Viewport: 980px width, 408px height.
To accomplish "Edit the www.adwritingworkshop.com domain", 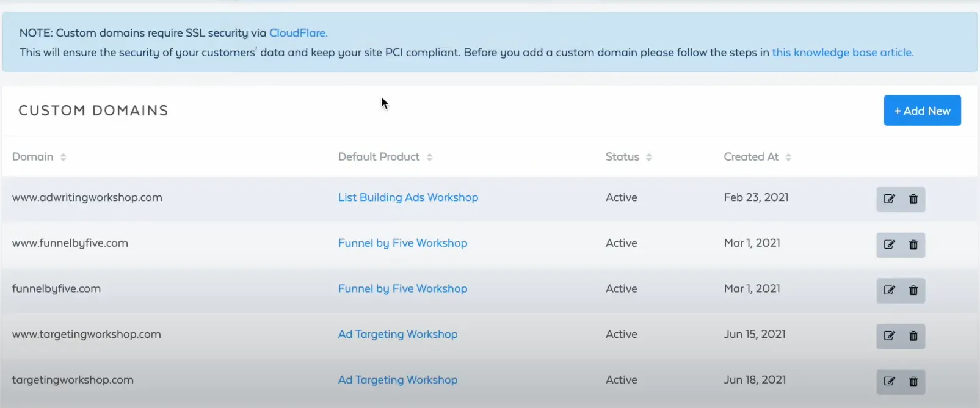I will coord(889,199).
